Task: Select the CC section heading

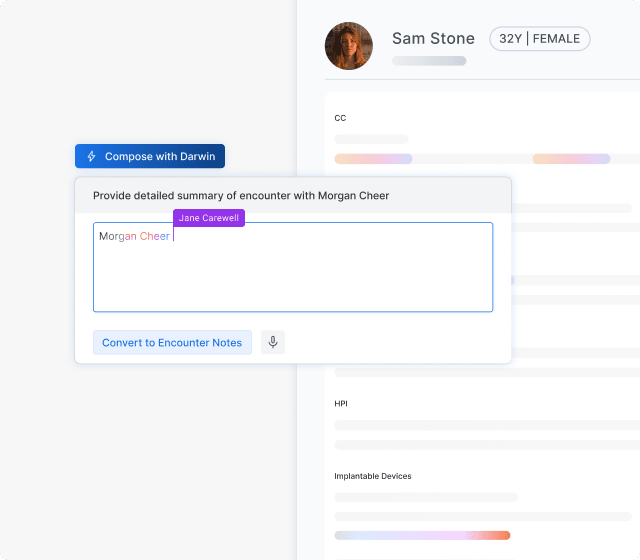Action: (x=340, y=118)
